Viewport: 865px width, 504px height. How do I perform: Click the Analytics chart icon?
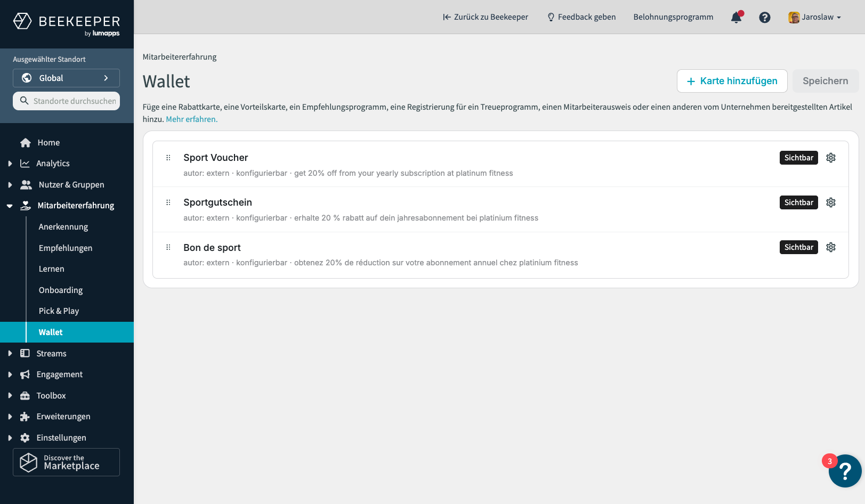(25, 164)
